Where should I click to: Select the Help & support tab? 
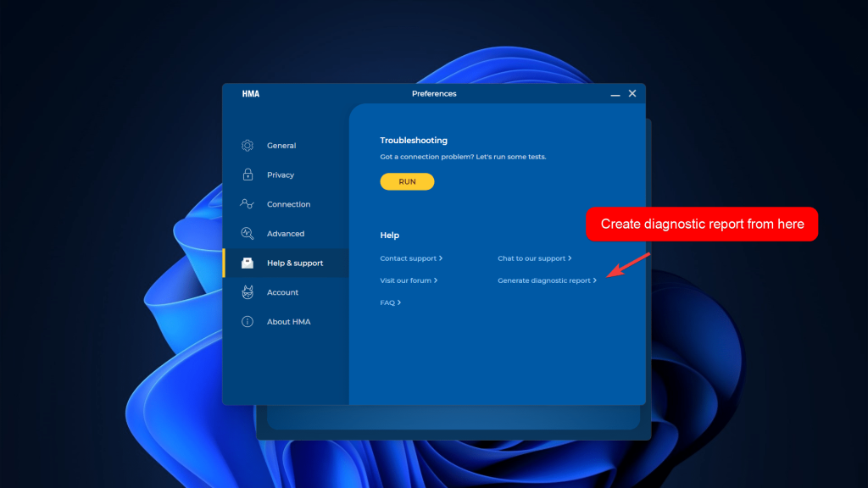pyautogui.click(x=286, y=263)
